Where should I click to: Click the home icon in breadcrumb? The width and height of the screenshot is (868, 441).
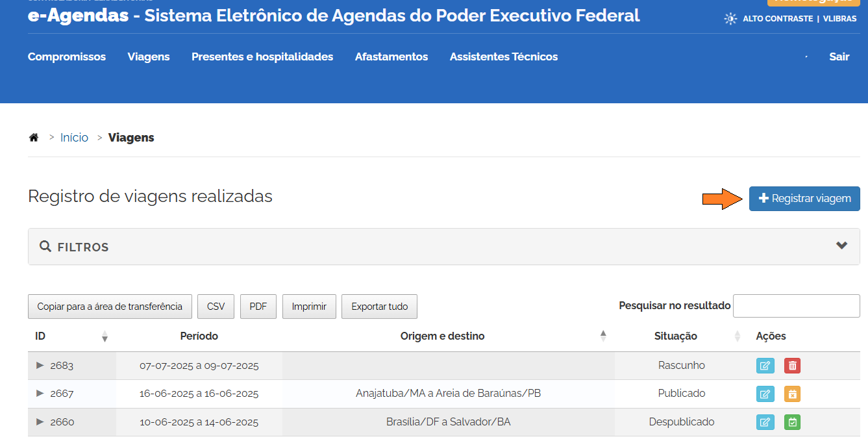(x=34, y=138)
